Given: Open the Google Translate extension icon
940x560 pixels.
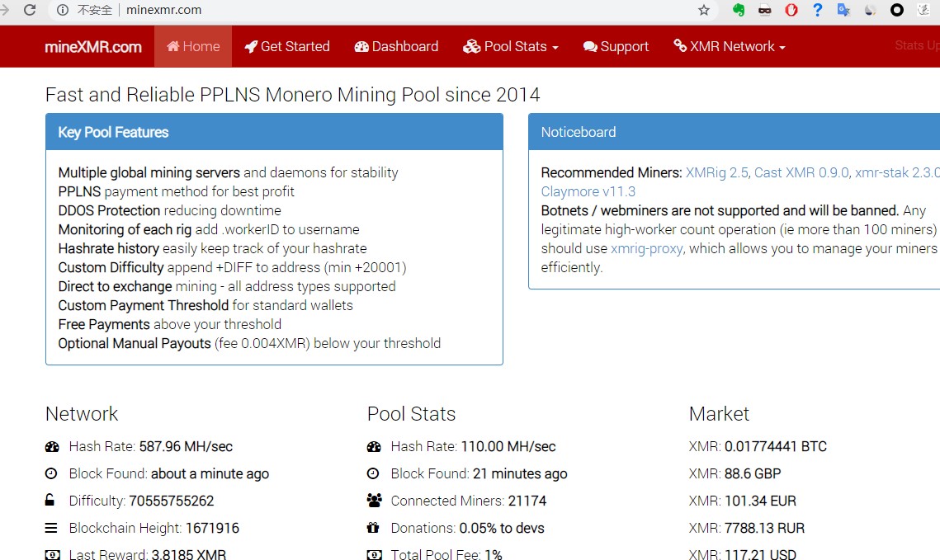Looking at the screenshot, I should coord(843,10).
